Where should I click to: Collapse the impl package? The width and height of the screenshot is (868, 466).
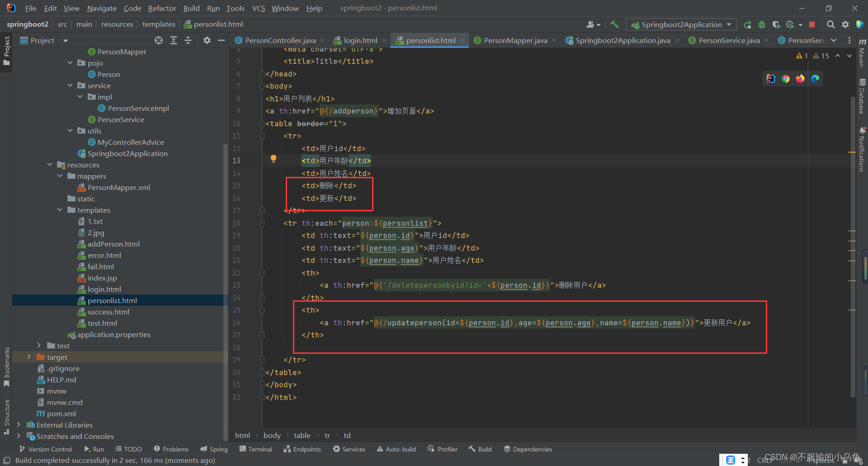point(80,97)
